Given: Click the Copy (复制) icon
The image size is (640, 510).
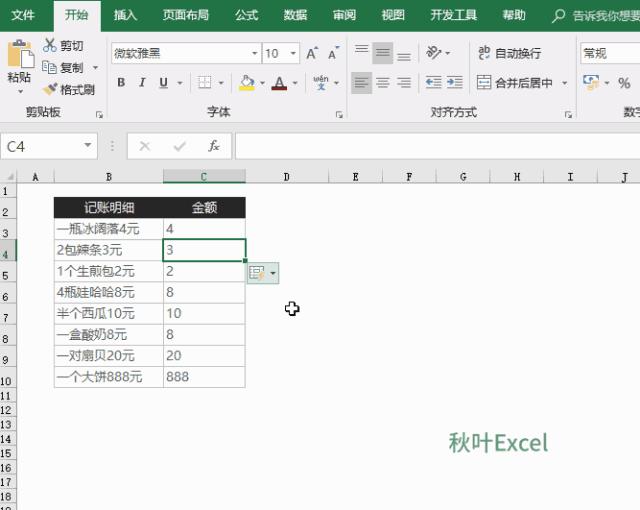Looking at the screenshot, I should [49, 67].
